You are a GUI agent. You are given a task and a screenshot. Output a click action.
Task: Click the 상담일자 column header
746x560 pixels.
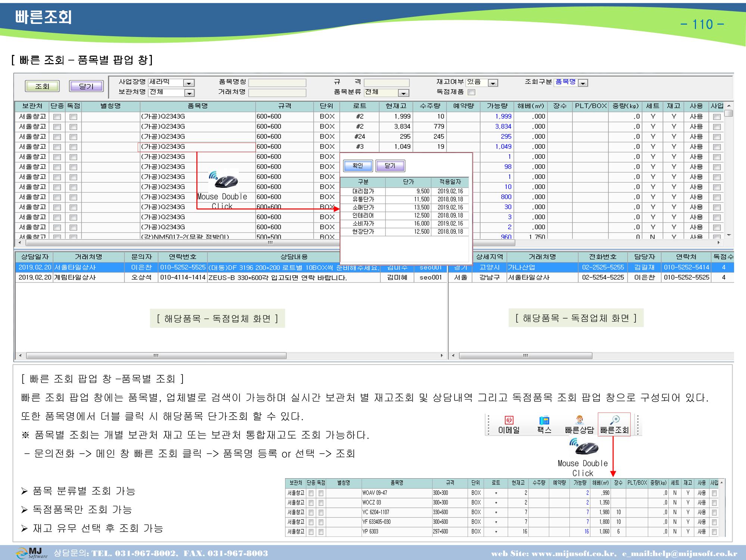point(35,257)
